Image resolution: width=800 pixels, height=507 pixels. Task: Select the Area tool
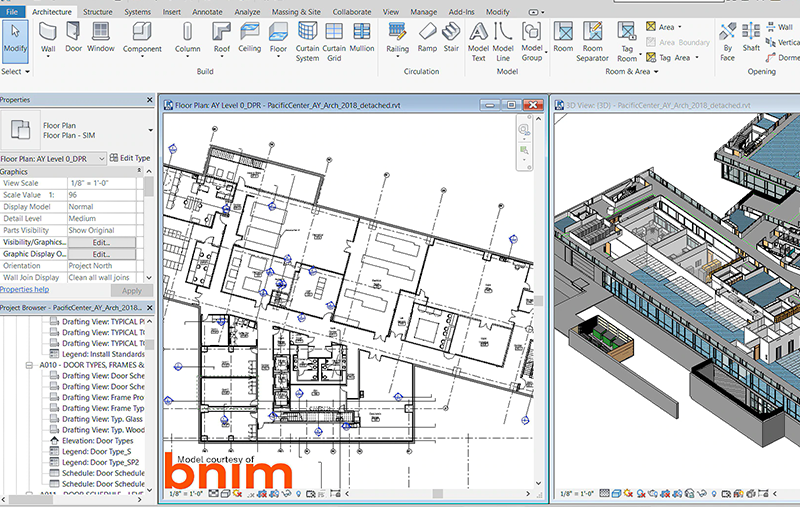pyautogui.click(x=660, y=27)
